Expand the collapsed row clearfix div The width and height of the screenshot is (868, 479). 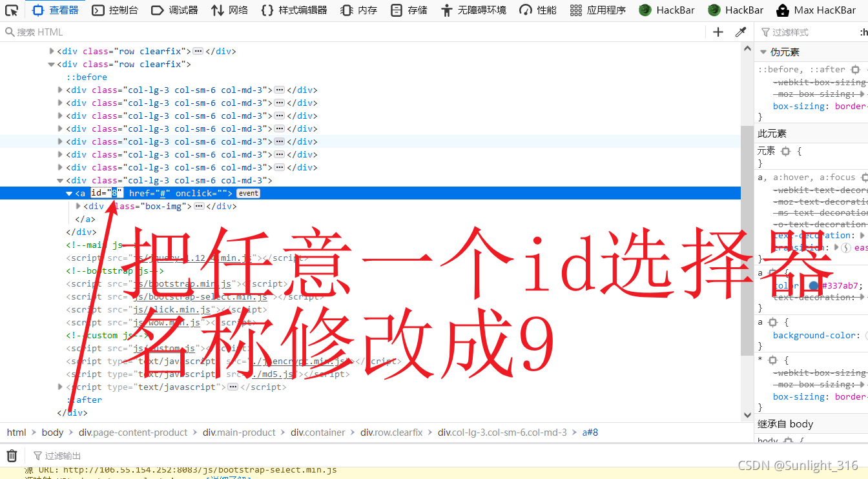click(x=52, y=51)
